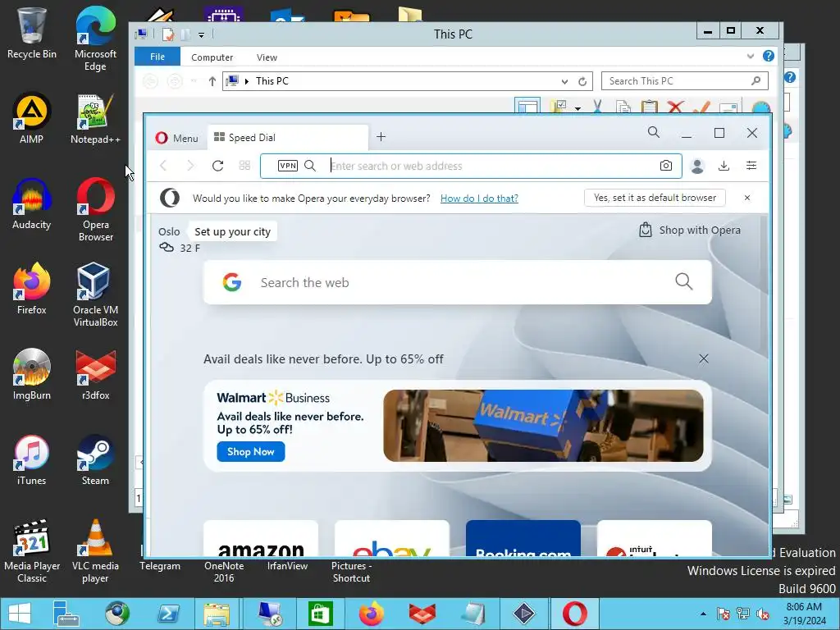The image size is (840, 630).
Task: Select the Firefox desktop icon
Action: (32, 289)
